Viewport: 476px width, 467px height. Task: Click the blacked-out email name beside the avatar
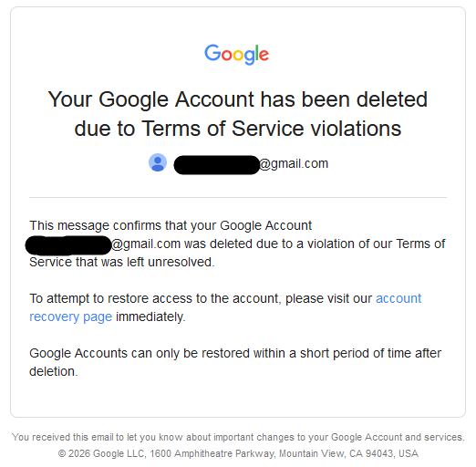click(x=216, y=165)
